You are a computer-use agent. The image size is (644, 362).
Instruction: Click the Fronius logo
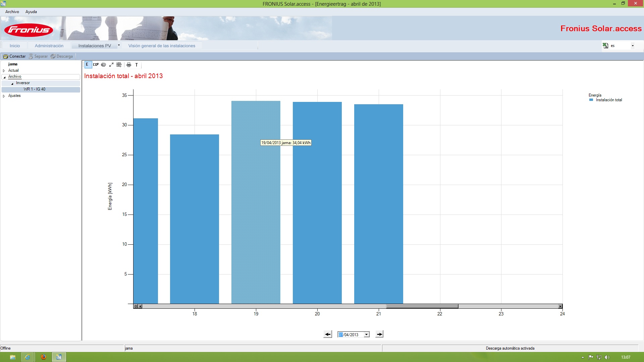coord(29,30)
